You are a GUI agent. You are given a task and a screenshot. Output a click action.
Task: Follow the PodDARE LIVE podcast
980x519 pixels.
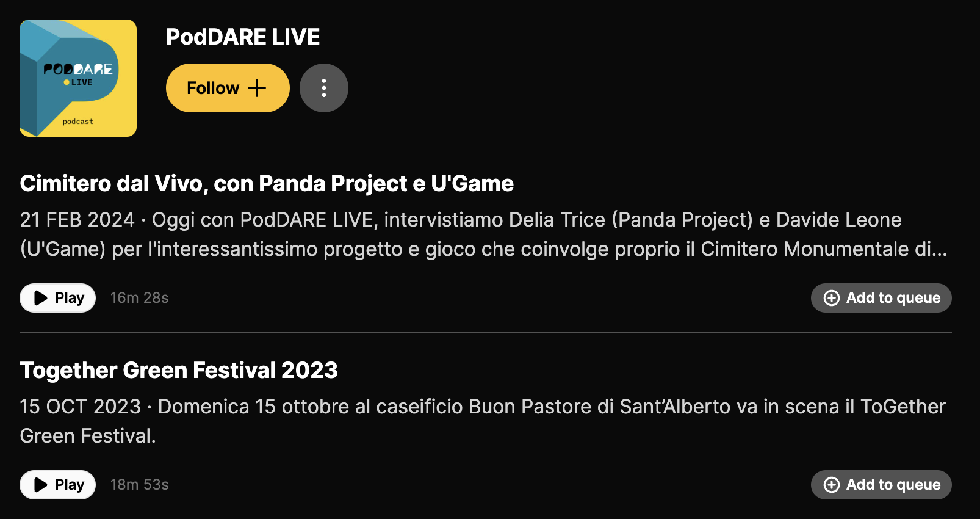pos(227,87)
